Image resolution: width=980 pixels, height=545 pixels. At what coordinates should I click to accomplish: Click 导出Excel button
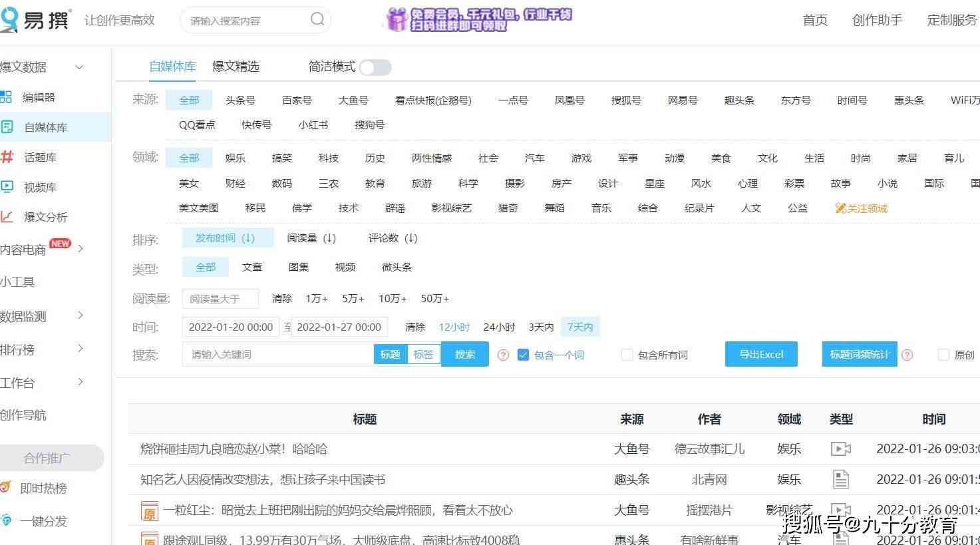click(761, 354)
